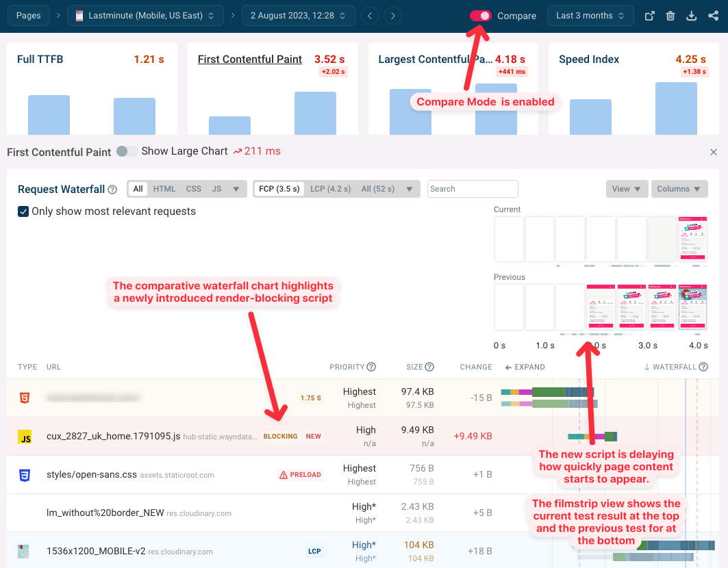Turn off the Compare toggle
The height and width of the screenshot is (568, 728).
click(x=481, y=16)
